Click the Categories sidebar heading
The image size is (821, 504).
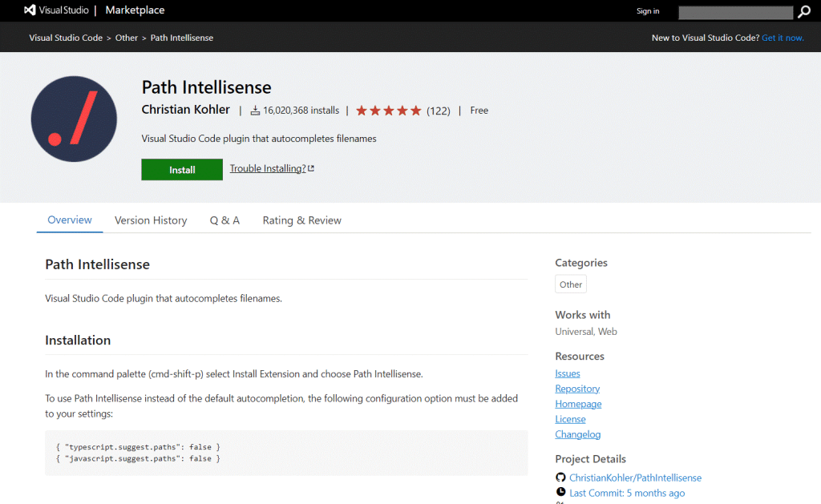(581, 263)
